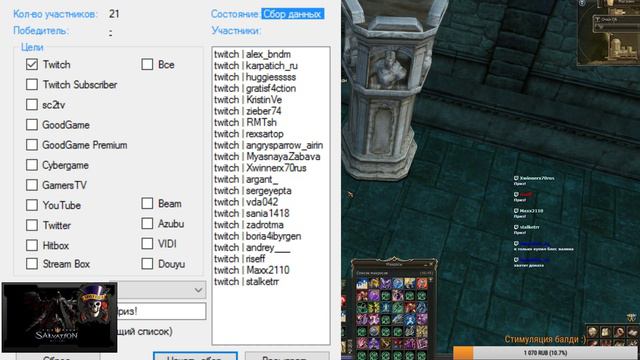Screen dimensions: 640x360
Task: Close the in-game skills window
Action: pyautogui.click(x=431, y=264)
